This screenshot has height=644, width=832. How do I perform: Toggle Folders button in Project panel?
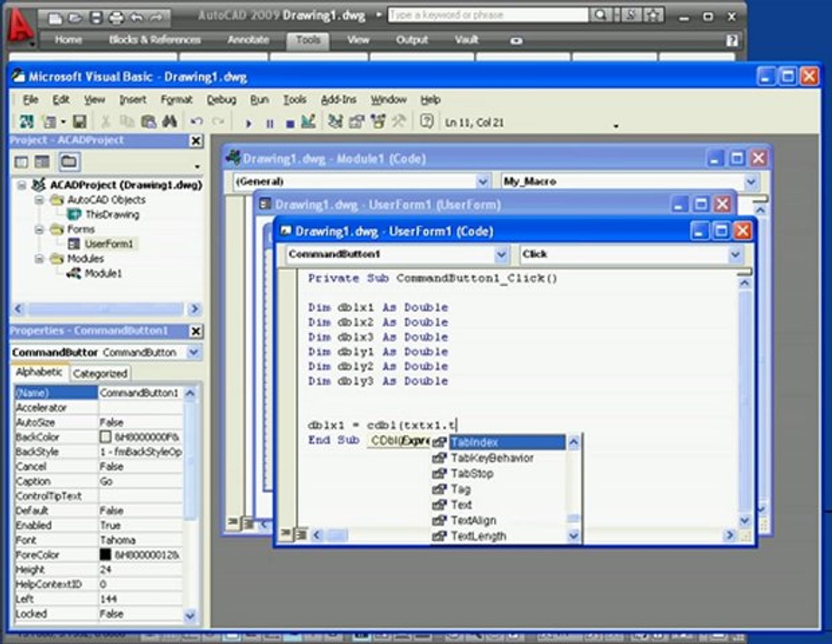point(69,162)
